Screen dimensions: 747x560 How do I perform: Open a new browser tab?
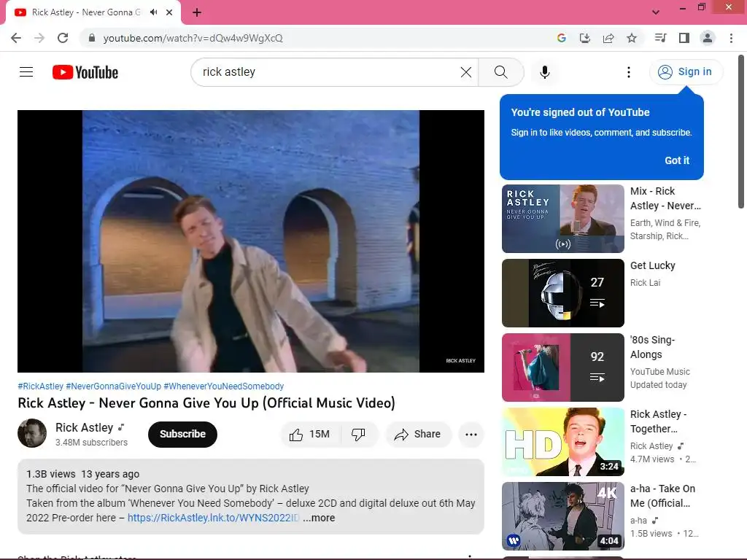(197, 12)
